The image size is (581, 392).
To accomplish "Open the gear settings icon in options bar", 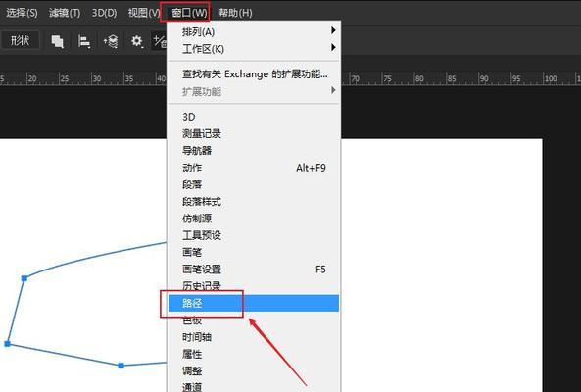I will click(137, 41).
